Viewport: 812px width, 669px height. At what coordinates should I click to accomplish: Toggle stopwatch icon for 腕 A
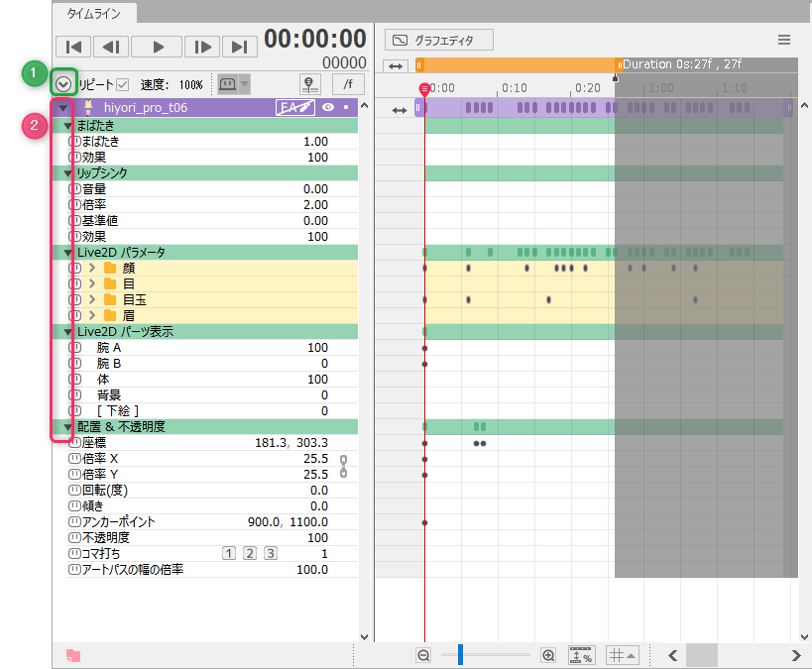75,348
